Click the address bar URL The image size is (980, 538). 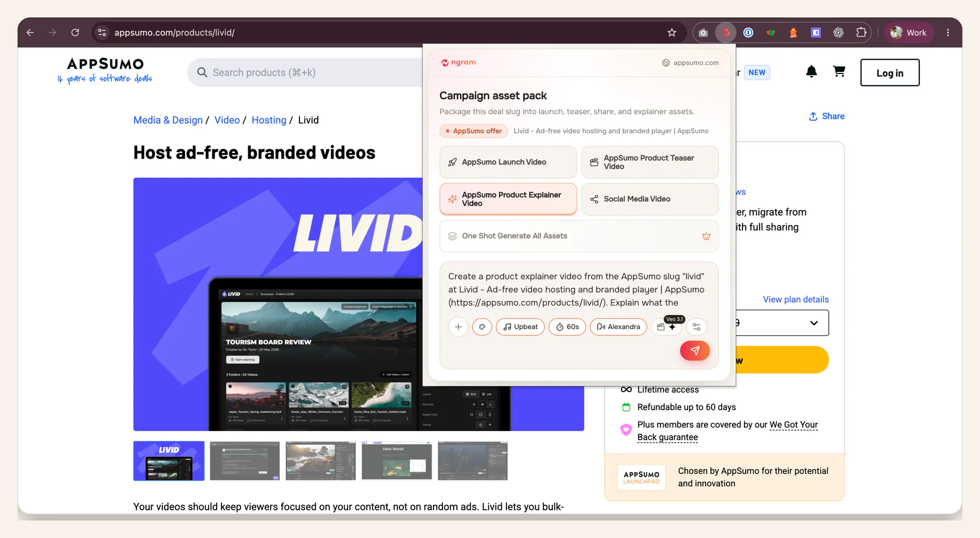[174, 32]
